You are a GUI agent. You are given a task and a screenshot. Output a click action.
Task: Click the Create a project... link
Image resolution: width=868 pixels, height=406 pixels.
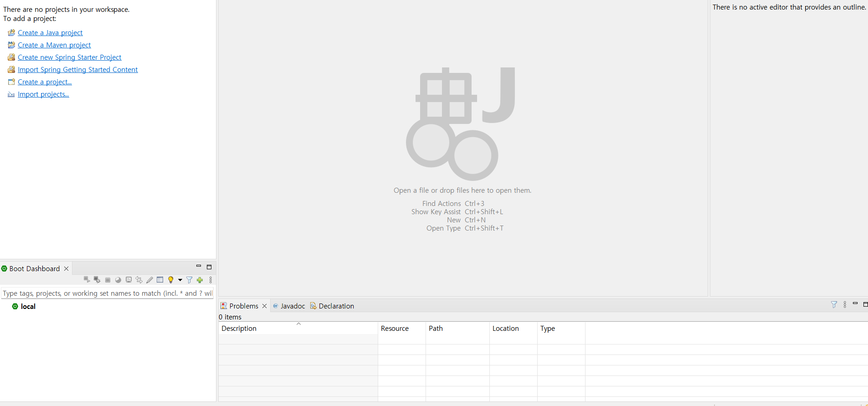(x=45, y=82)
